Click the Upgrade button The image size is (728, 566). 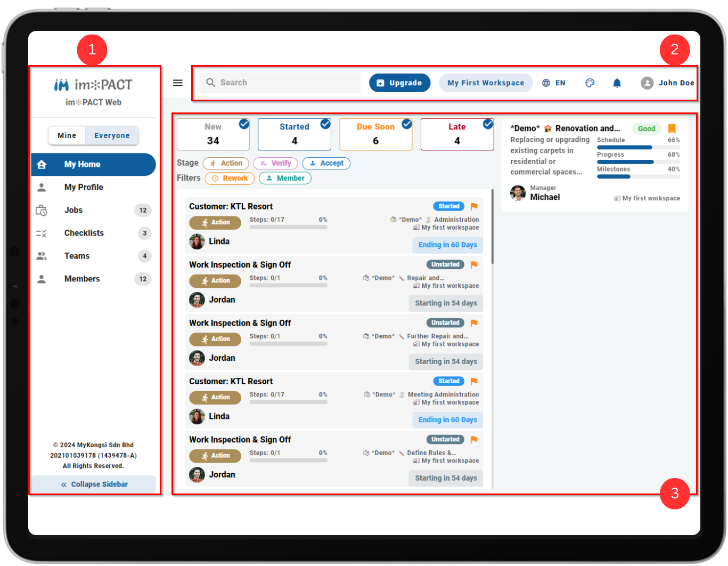pyautogui.click(x=399, y=83)
